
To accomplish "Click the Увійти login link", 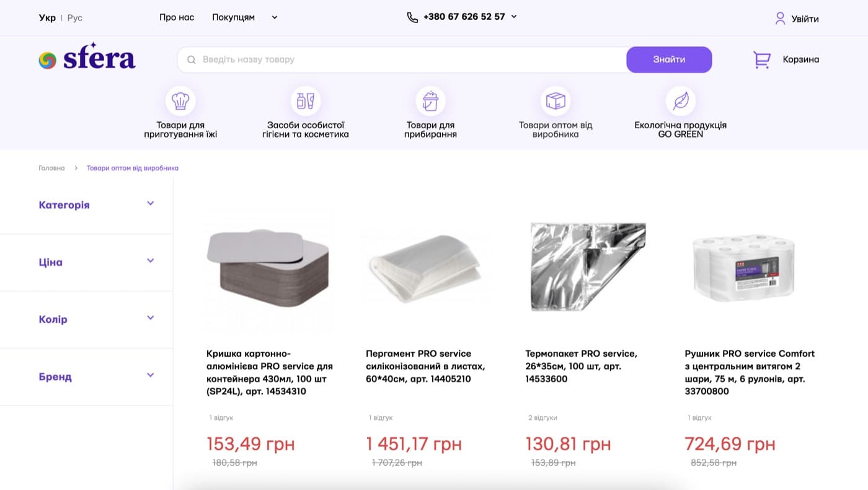I will [805, 19].
